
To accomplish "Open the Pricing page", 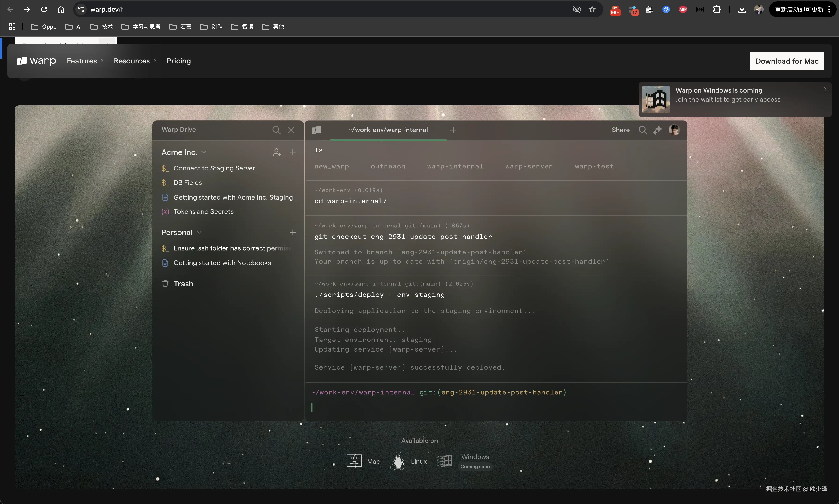I will click(179, 61).
